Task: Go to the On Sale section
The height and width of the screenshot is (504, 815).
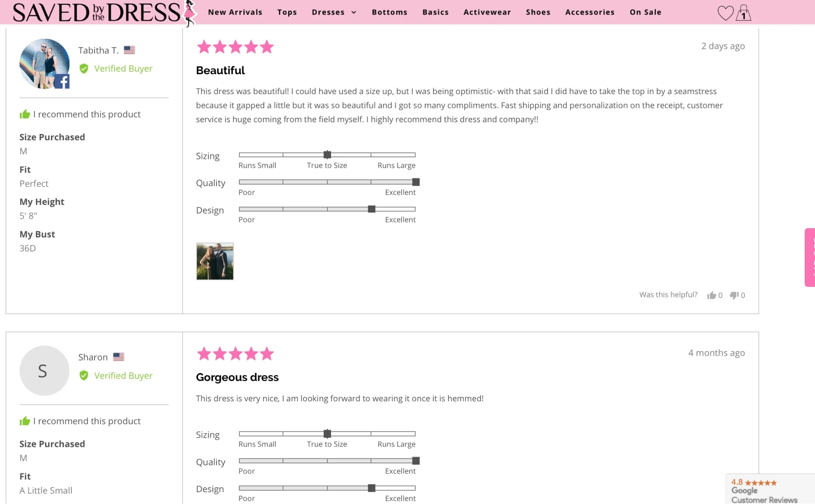Action: click(x=645, y=12)
